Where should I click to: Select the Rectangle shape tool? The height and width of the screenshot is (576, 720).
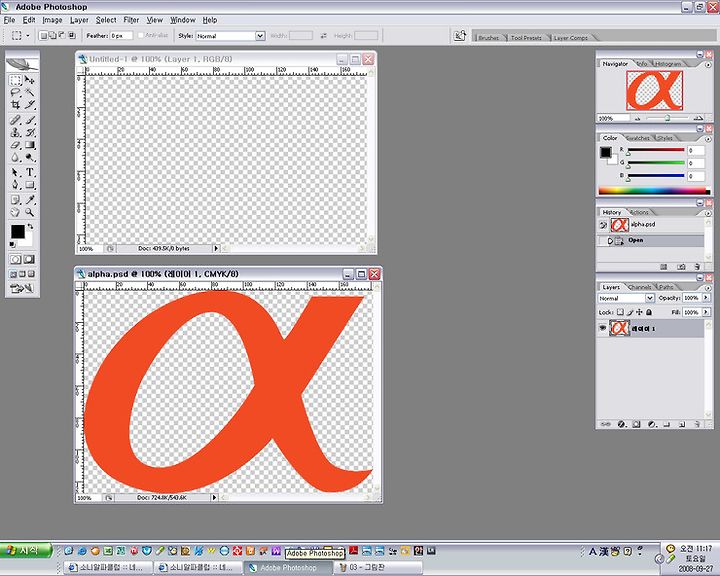30,185
